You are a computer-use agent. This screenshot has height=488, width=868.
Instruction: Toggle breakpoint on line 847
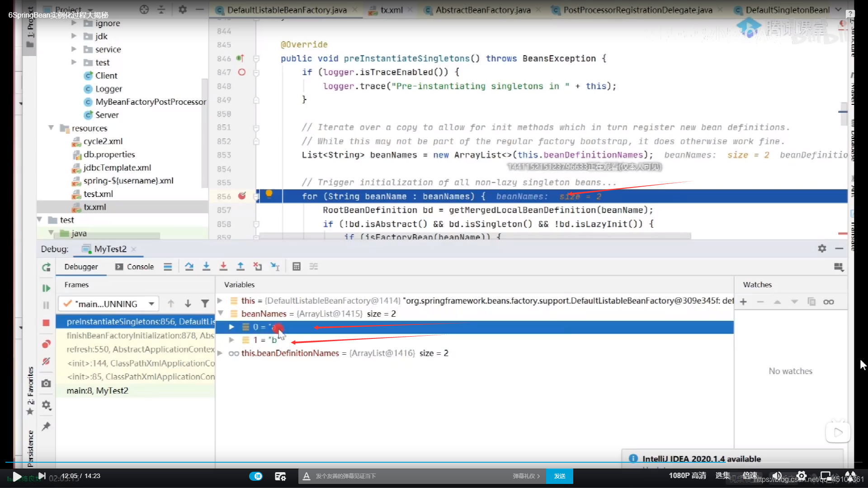(242, 72)
